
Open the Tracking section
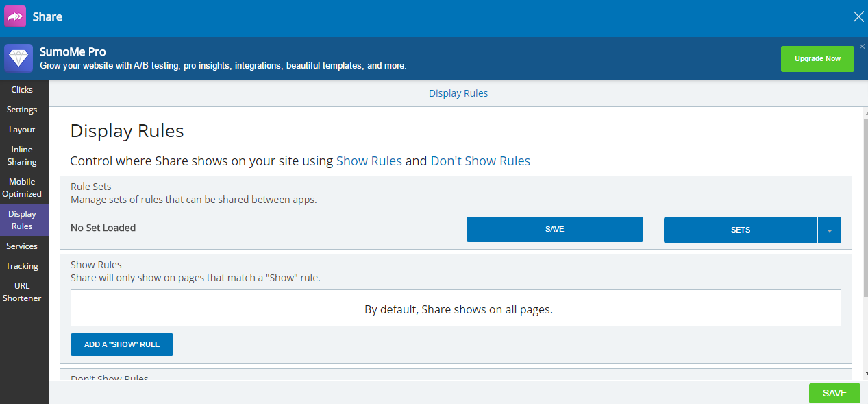click(x=22, y=266)
